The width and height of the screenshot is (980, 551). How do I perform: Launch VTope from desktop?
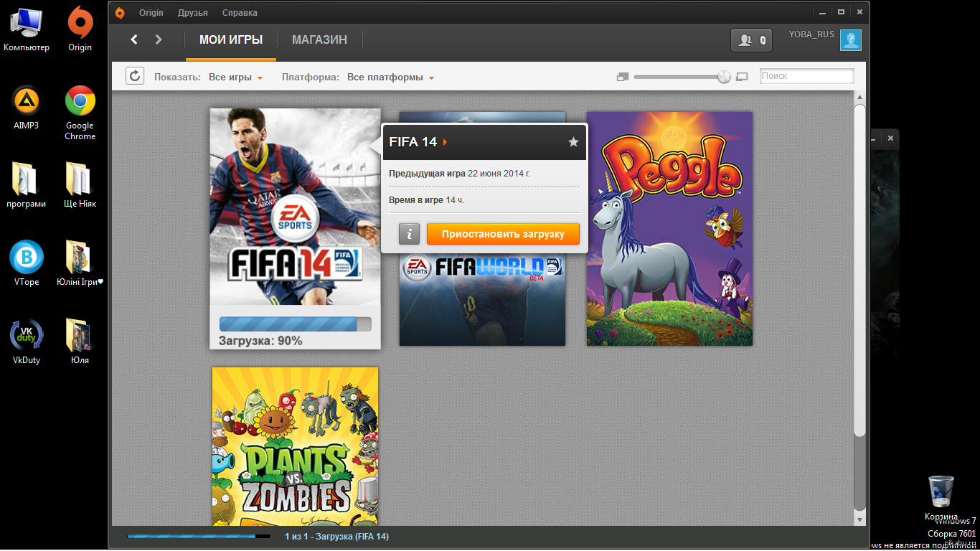(x=27, y=264)
